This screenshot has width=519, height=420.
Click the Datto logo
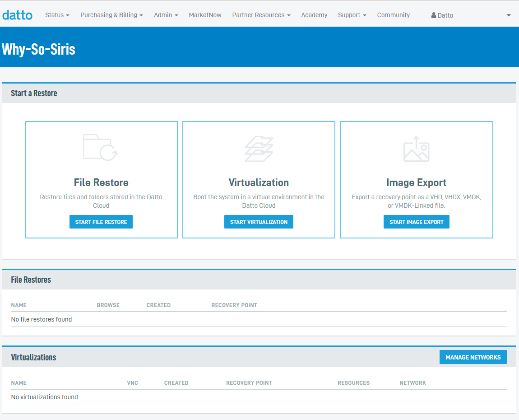click(17, 15)
